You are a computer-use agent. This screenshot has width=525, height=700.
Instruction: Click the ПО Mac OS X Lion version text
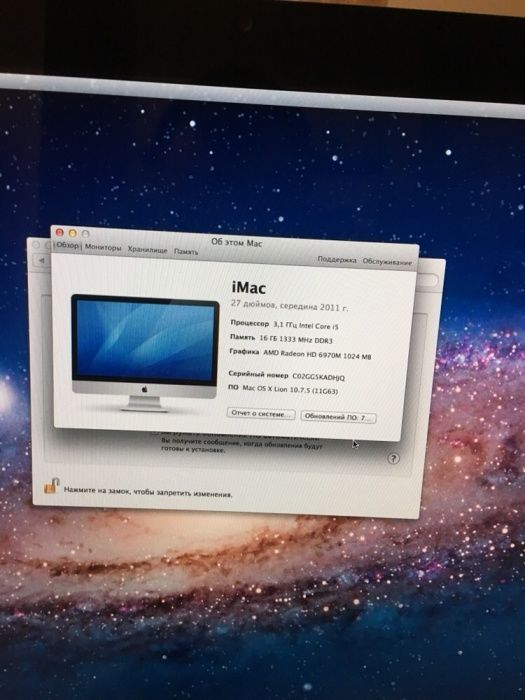tap(283, 389)
